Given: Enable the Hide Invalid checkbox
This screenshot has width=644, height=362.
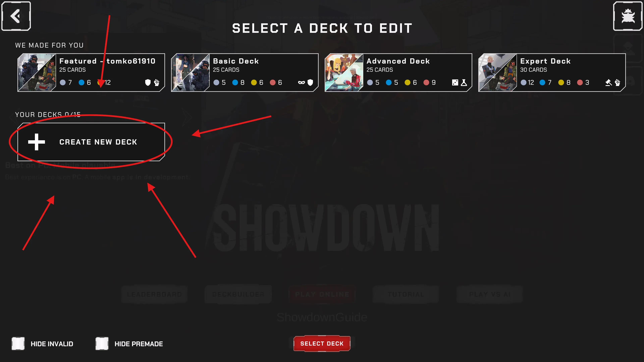Looking at the screenshot, I should (18, 344).
